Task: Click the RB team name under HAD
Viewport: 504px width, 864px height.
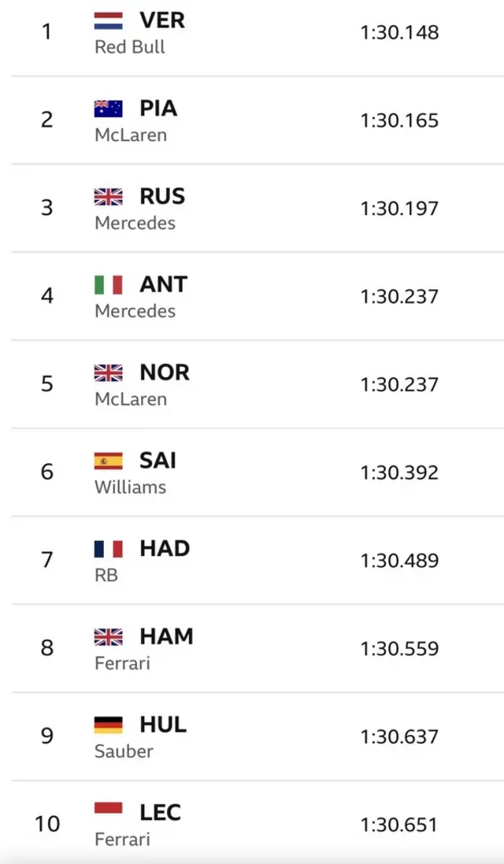Action: (106, 576)
